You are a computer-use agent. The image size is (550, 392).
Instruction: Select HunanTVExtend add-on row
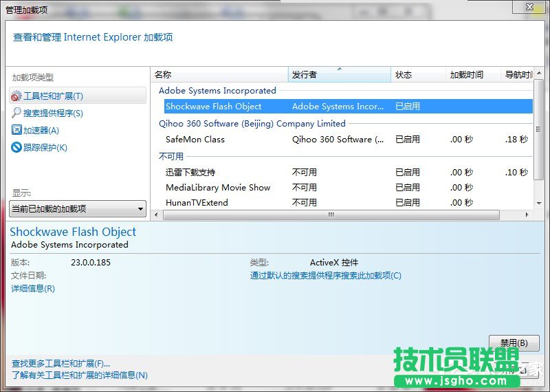349,202
